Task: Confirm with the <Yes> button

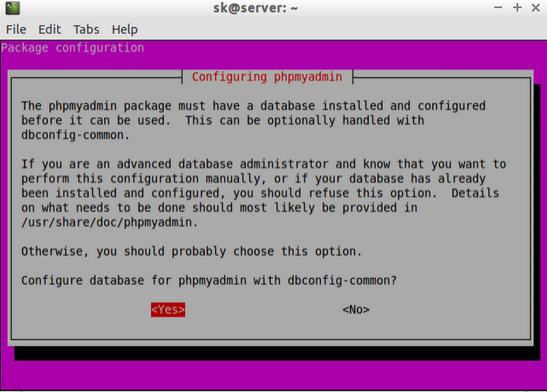Action: coord(168,310)
